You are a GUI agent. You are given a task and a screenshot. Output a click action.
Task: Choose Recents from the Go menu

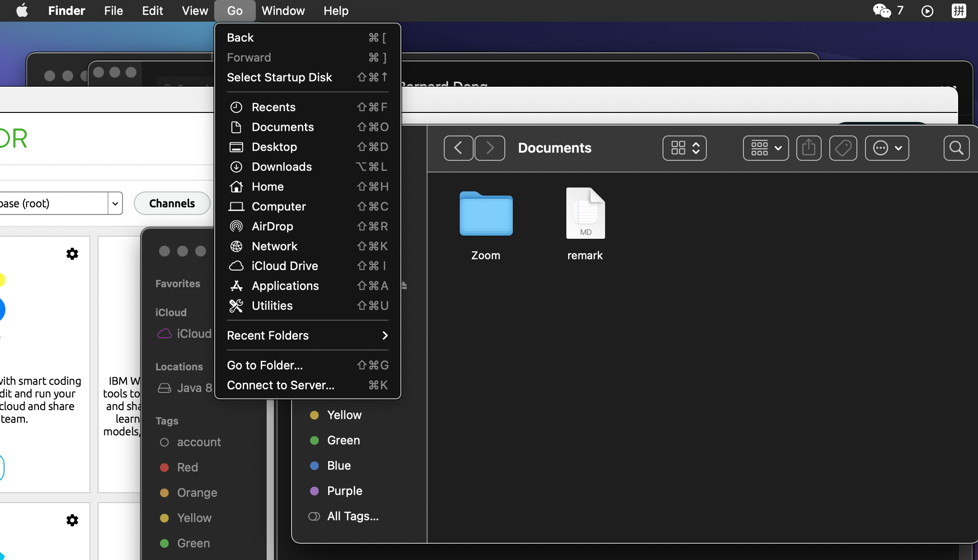(x=307, y=107)
